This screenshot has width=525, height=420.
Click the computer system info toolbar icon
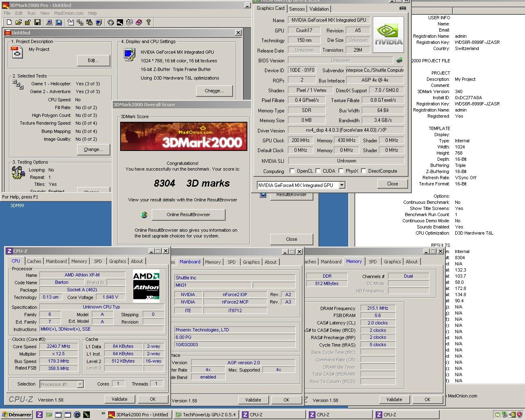point(49,22)
